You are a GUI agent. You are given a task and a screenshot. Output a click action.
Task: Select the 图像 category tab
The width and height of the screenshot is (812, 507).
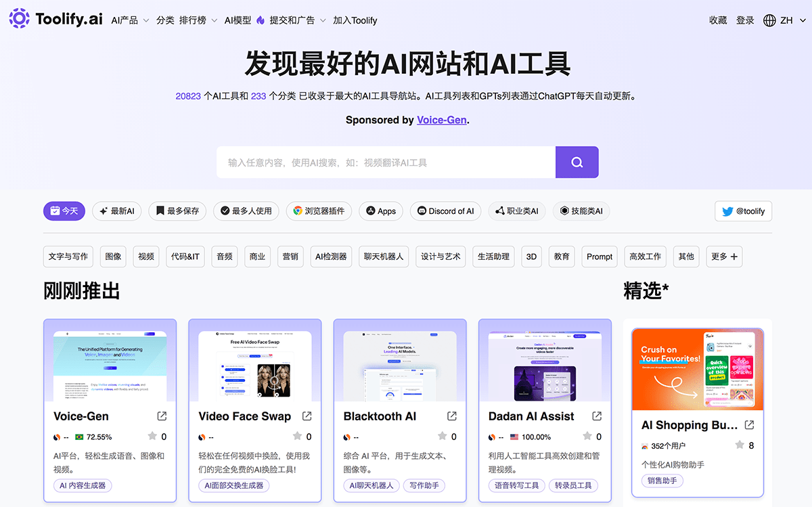[112, 257]
